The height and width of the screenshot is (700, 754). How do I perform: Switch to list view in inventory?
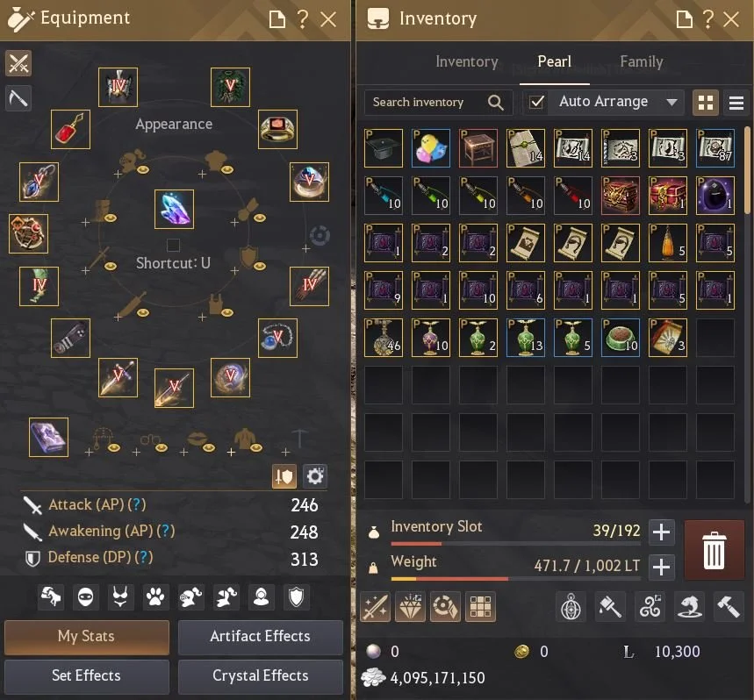click(736, 103)
